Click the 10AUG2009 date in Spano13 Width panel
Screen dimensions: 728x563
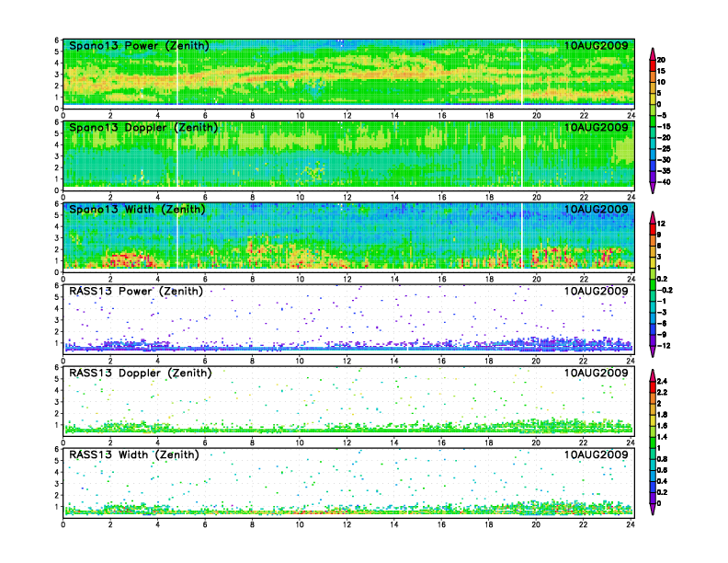click(x=596, y=209)
